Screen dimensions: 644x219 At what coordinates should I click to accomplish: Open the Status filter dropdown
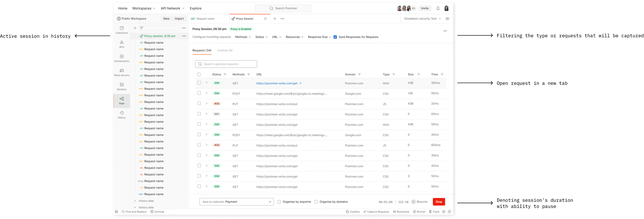[x=262, y=37]
